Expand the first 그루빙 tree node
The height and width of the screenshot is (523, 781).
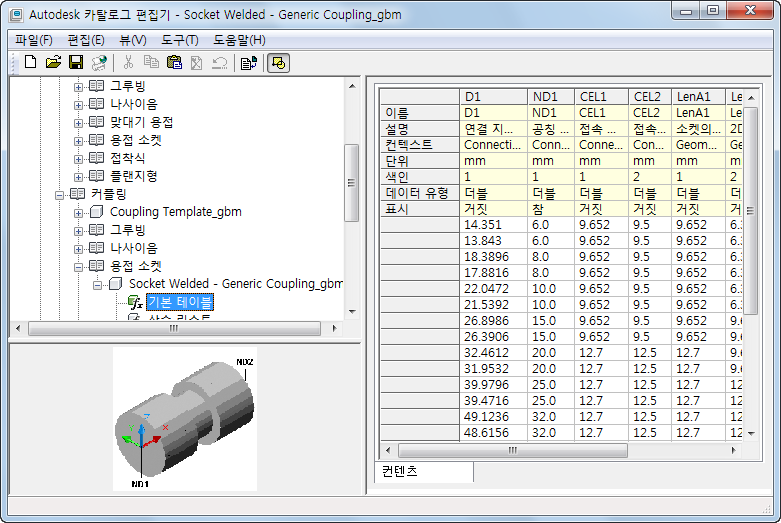(x=78, y=87)
